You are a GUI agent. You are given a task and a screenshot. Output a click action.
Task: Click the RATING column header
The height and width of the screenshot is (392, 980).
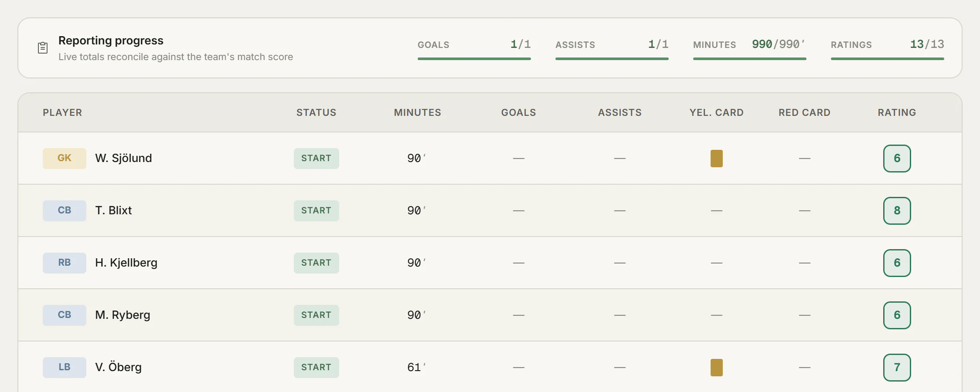click(x=897, y=112)
